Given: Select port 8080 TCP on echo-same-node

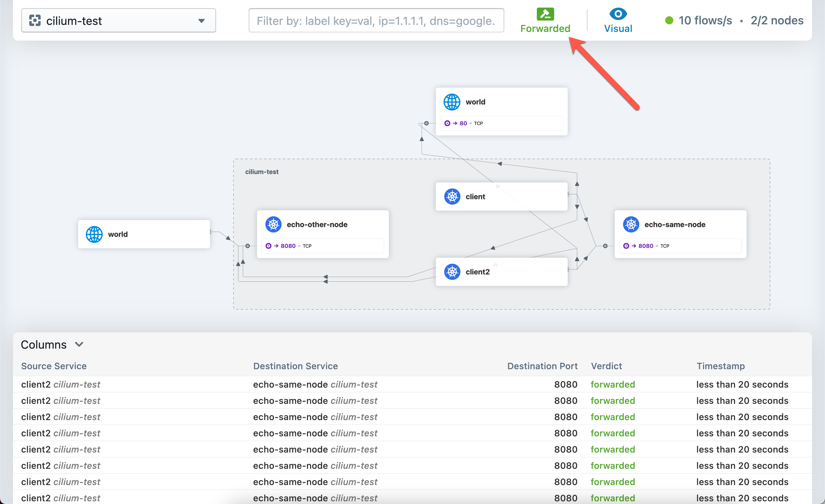Looking at the screenshot, I should click(x=646, y=246).
